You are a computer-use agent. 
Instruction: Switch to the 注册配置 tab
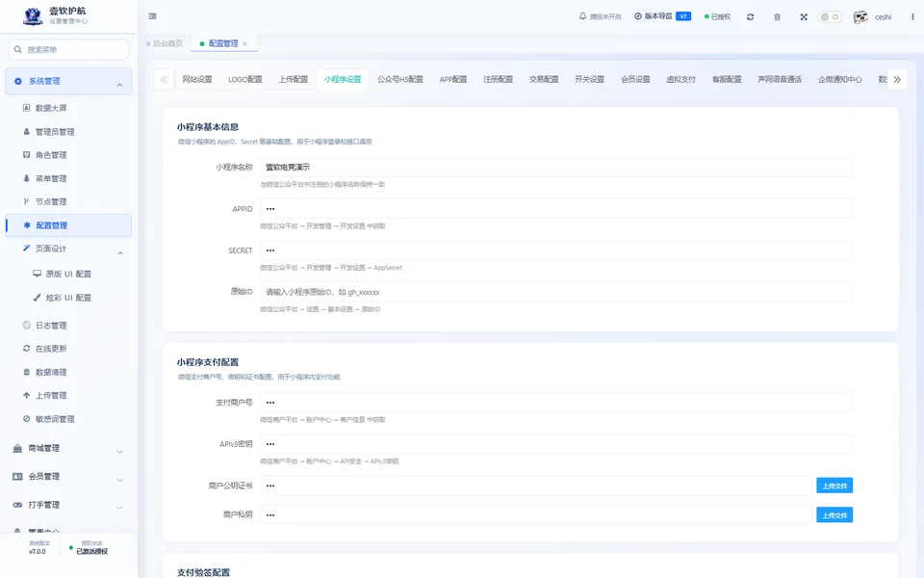(x=498, y=79)
